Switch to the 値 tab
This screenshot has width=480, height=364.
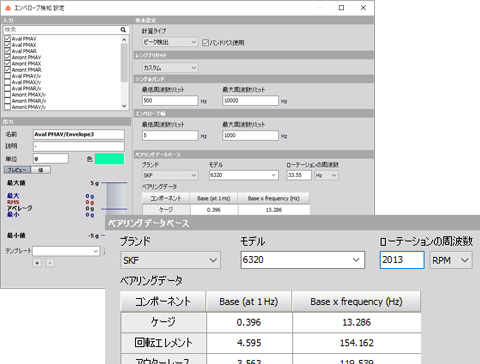(x=41, y=170)
